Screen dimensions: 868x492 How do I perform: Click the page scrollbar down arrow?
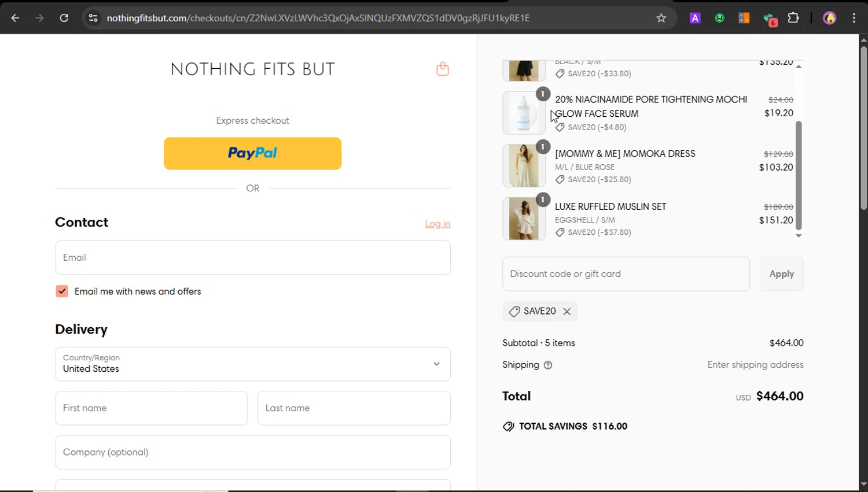coord(863,484)
